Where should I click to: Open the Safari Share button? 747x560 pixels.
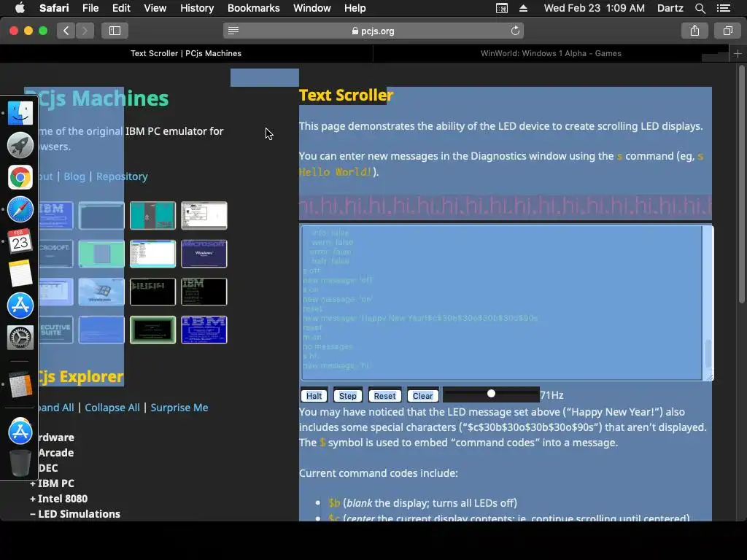[694, 31]
